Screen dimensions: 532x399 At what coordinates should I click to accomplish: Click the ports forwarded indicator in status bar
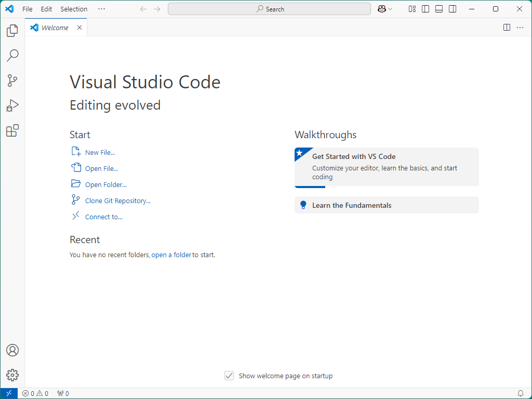(63, 394)
